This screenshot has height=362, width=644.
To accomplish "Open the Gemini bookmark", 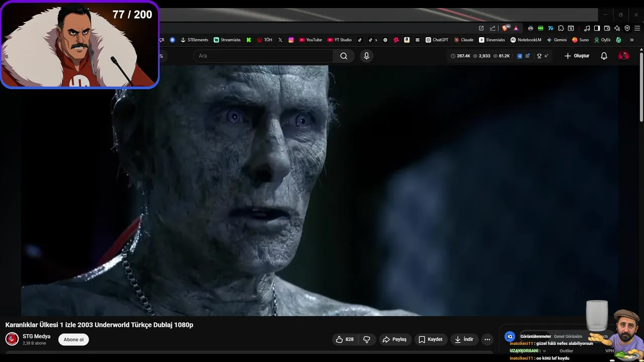I will click(556, 40).
